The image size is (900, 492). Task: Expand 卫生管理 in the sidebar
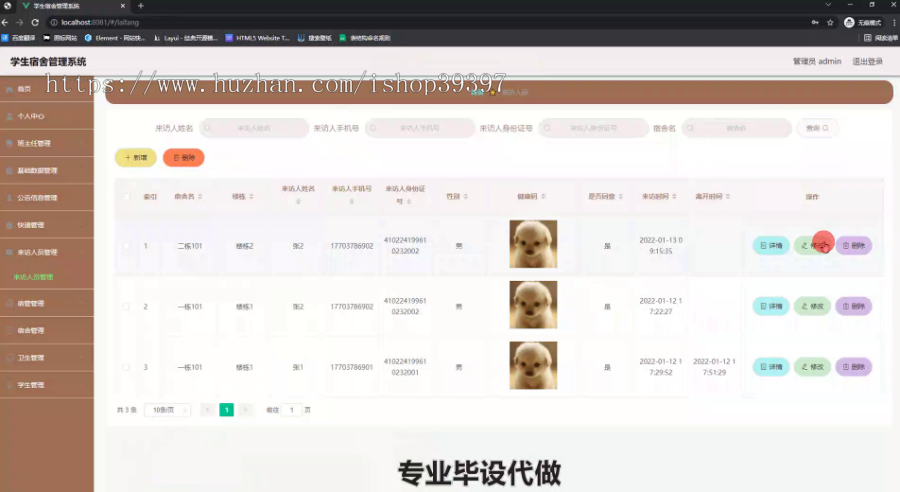[x=47, y=358]
